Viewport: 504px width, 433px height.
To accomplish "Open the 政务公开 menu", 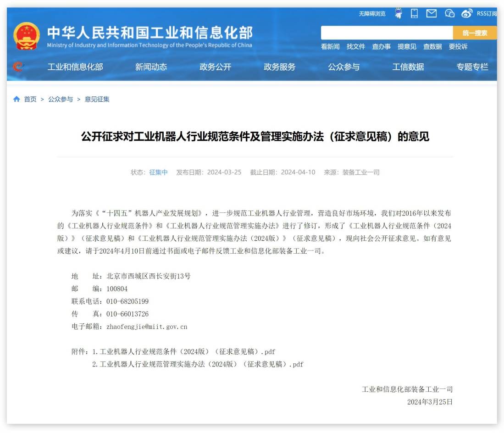I will [216, 67].
